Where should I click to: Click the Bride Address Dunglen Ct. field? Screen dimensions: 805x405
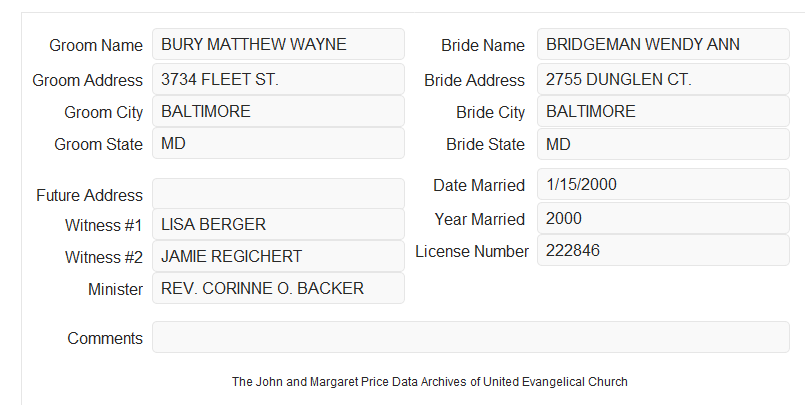pos(663,79)
